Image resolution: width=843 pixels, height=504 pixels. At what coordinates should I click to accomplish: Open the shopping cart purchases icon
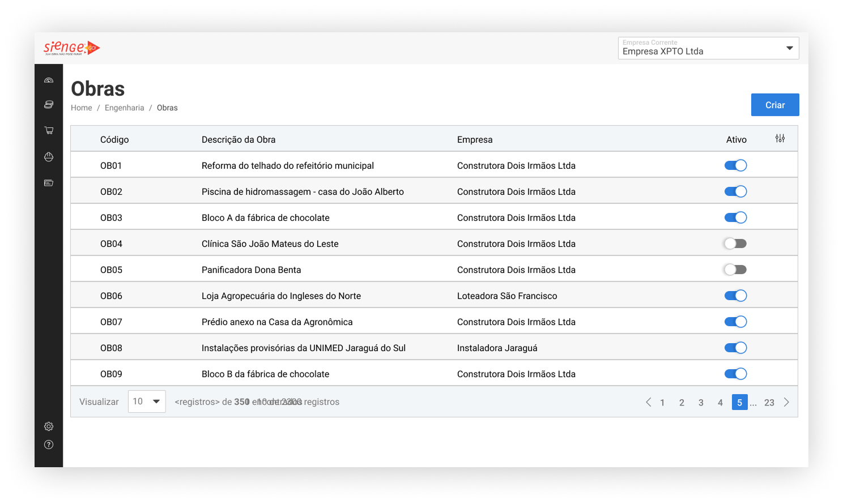pos(49,130)
